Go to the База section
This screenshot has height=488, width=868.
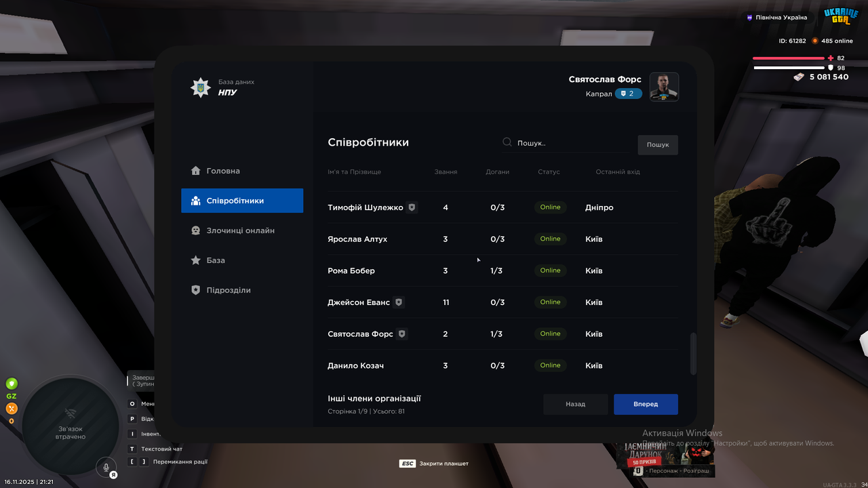(x=242, y=260)
